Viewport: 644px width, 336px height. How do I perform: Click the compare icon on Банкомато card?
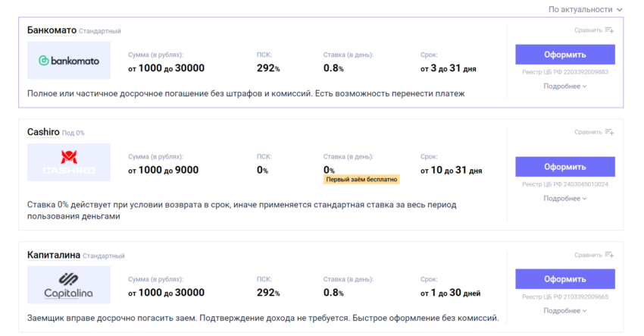(x=609, y=30)
